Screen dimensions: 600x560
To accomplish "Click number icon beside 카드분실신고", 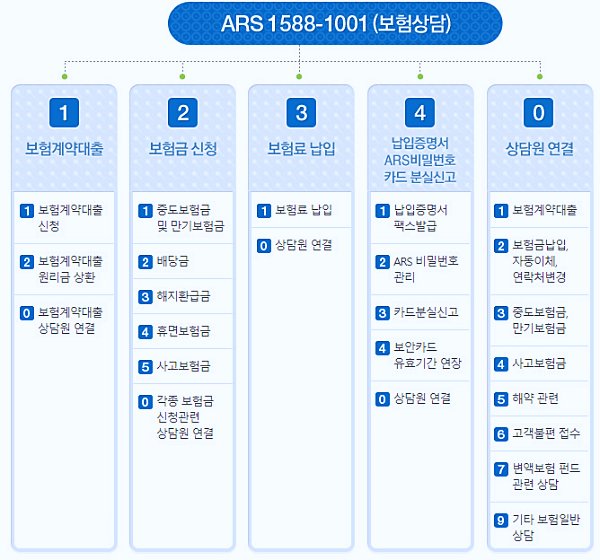I will click(x=382, y=313).
